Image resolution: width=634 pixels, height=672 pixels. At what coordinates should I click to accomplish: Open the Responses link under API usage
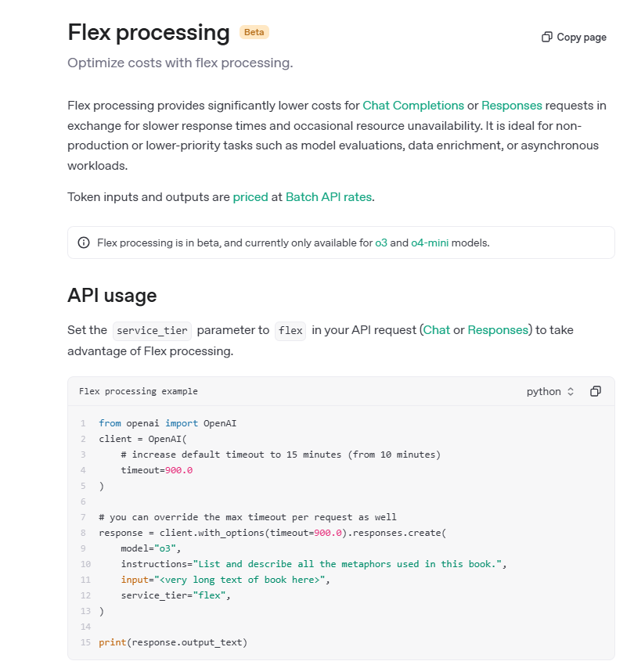(x=497, y=329)
